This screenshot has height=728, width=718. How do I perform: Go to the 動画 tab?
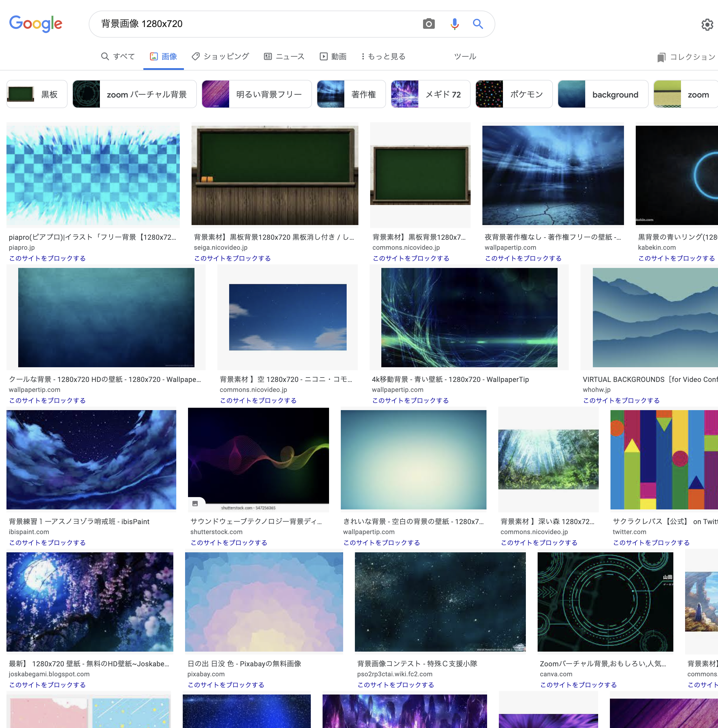click(333, 56)
